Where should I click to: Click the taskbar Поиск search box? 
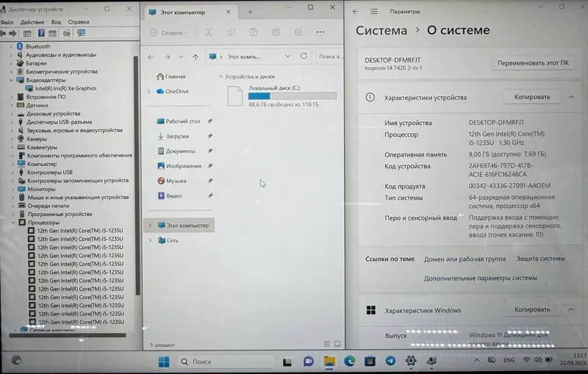point(226,362)
